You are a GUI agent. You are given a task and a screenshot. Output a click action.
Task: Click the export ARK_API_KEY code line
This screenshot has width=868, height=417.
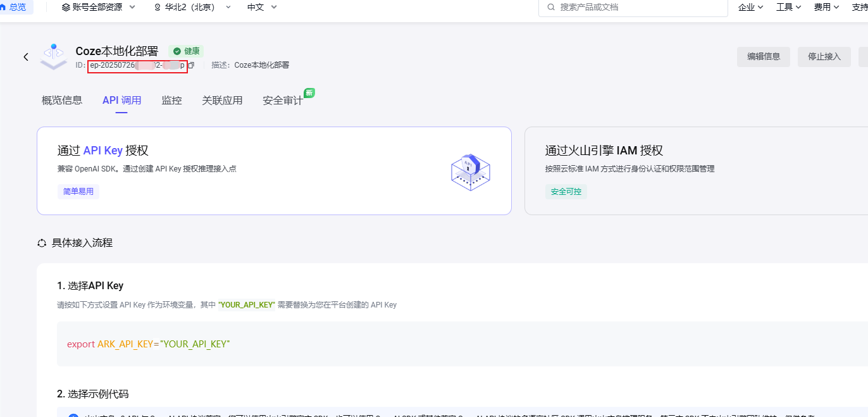coord(149,344)
